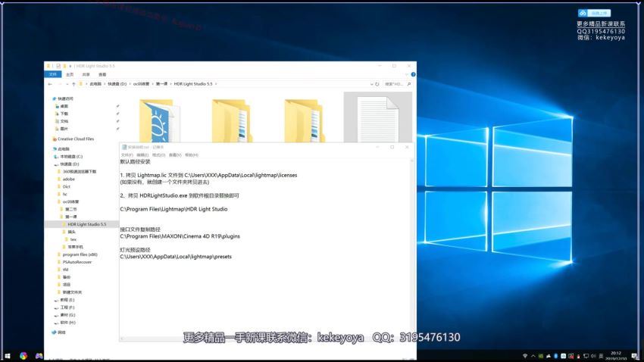This screenshot has height=362, width=644.
Task: Select program files (x86) folder in tree
Action: coord(80,254)
